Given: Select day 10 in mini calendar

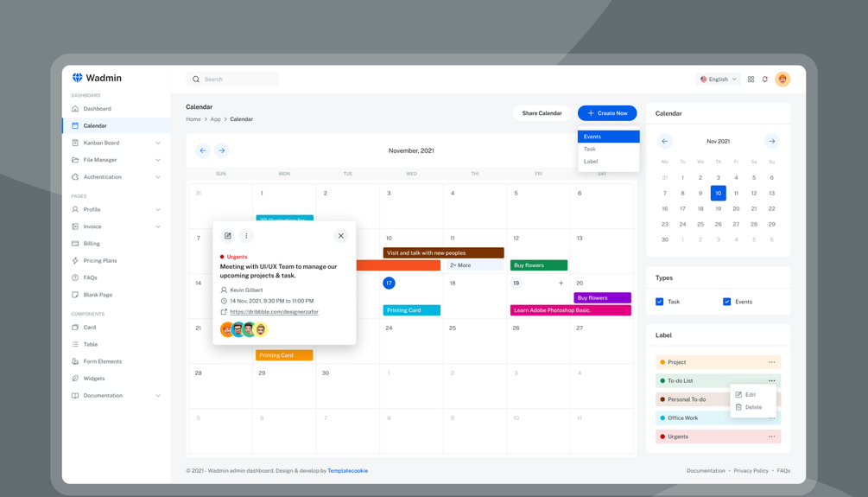Looking at the screenshot, I should coord(718,194).
